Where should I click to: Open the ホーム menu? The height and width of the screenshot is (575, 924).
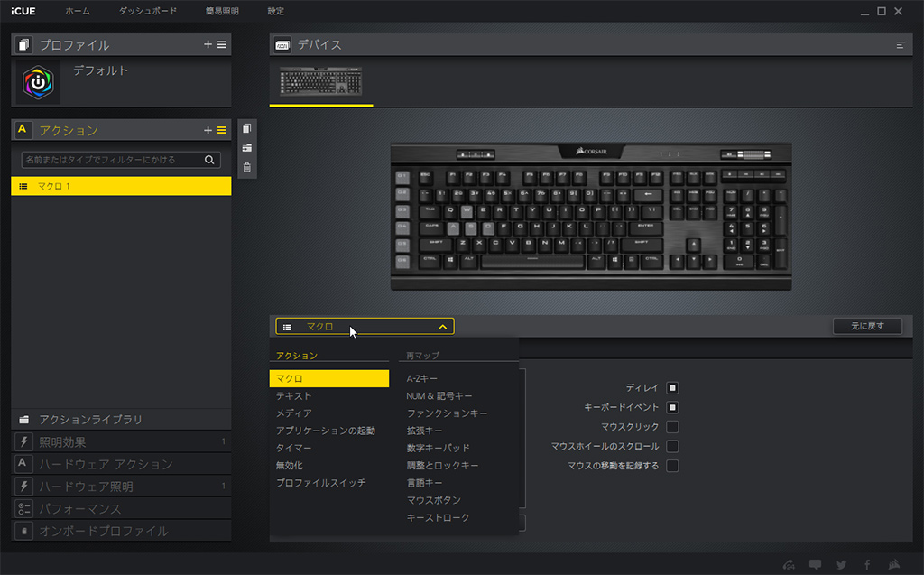[78, 11]
